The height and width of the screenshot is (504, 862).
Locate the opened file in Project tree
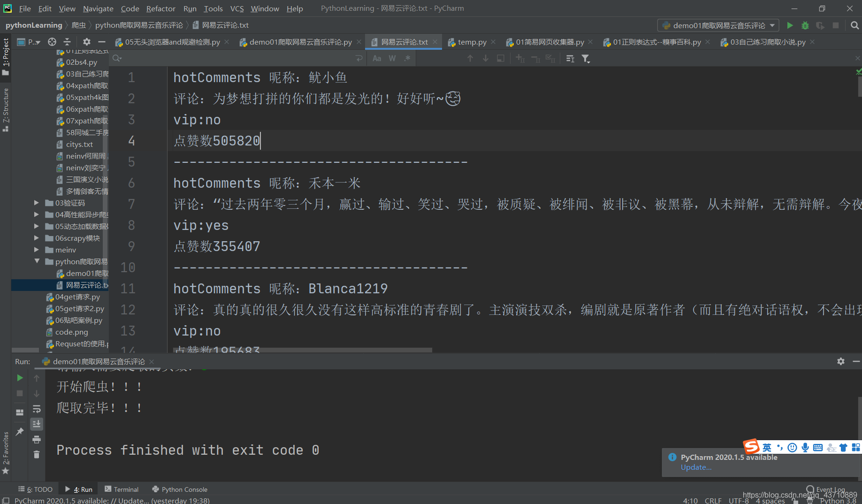(52, 42)
